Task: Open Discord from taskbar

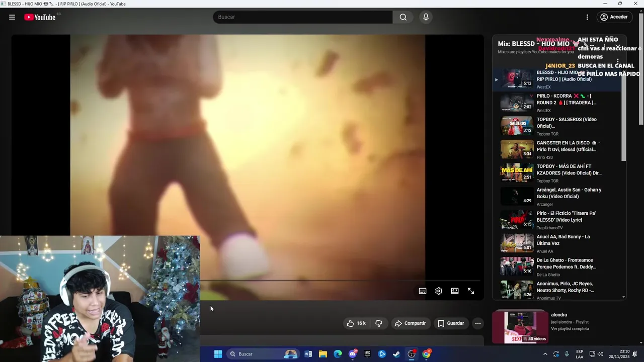Action: tap(353, 354)
